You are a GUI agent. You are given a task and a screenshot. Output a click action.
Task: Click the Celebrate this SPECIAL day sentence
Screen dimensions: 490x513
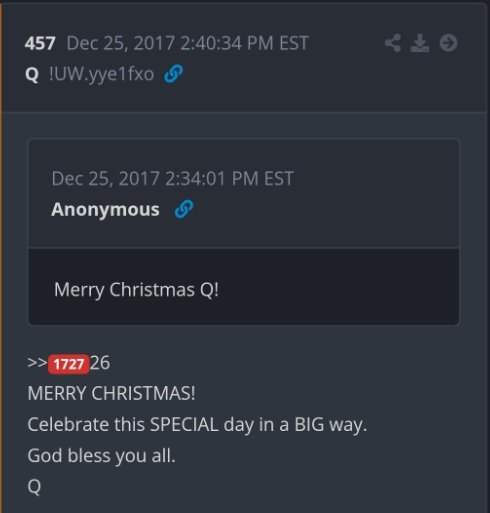pyautogui.click(x=197, y=425)
